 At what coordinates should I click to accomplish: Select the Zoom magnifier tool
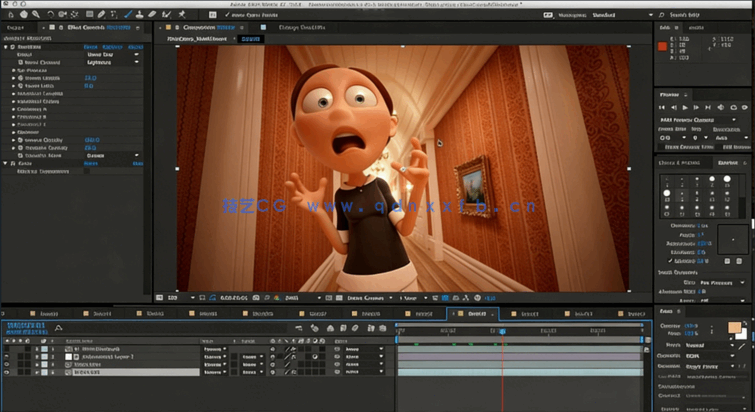click(37, 15)
